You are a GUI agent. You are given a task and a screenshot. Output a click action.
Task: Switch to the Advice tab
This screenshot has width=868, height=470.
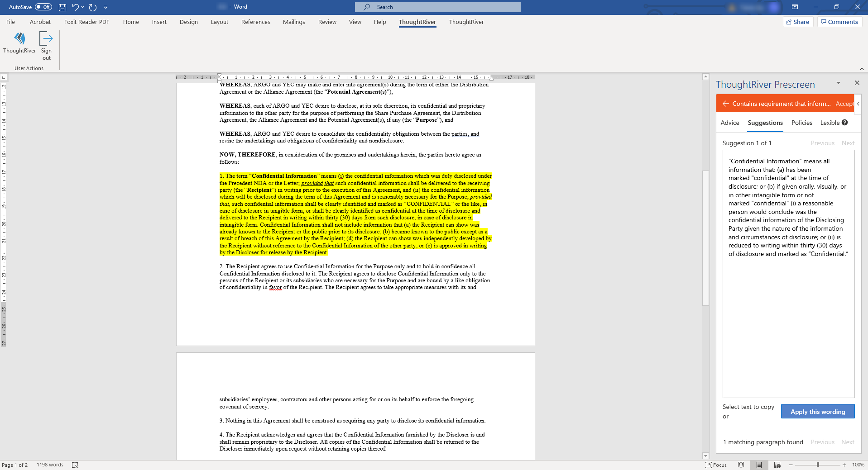[730, 123]
